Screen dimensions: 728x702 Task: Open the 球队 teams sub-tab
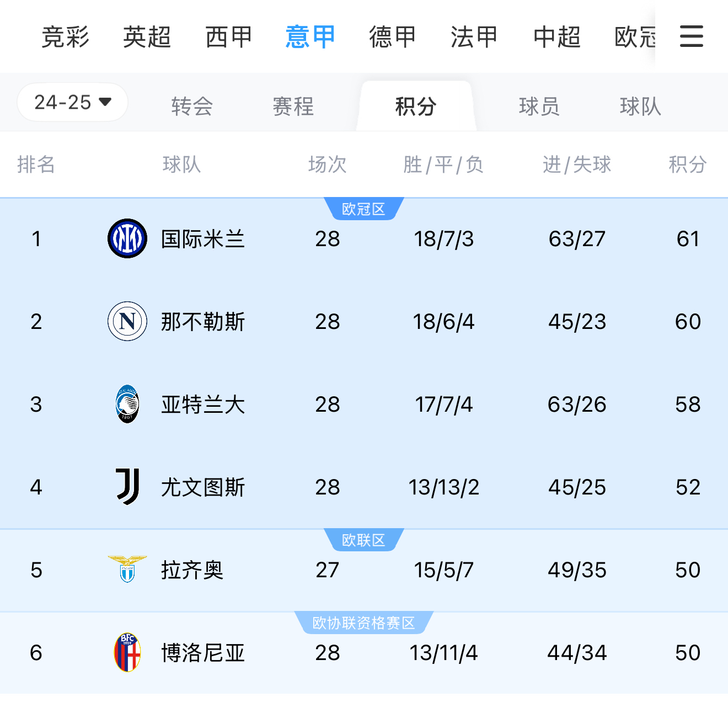[640, 106]
